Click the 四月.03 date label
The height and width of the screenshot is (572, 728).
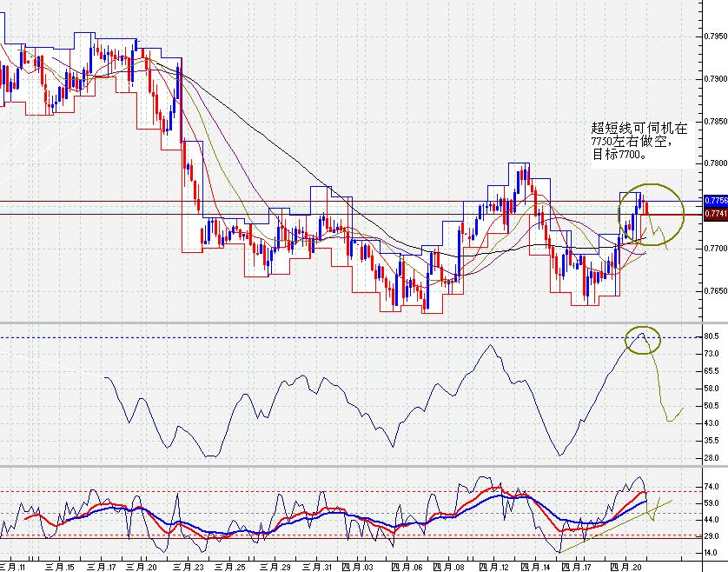pyautogui.click(x=358, y=567)
